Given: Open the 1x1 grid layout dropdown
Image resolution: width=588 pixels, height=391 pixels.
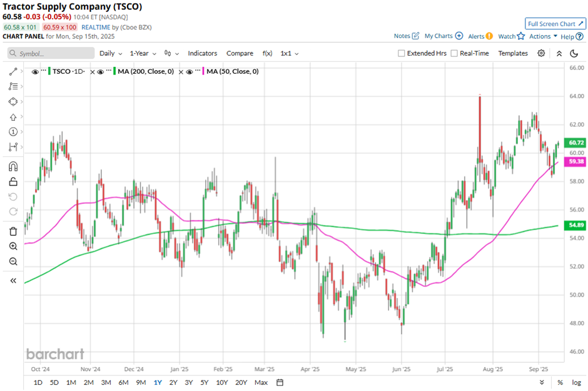Looking at the screenshot, I should click(x=290, y=53).
